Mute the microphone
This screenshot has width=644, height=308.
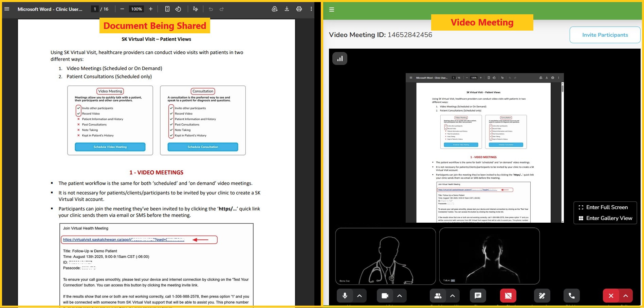click(345, 296)
